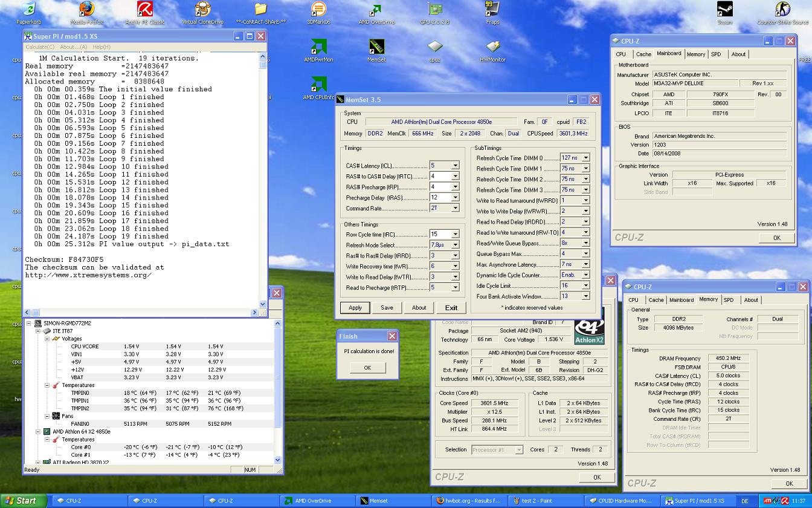Image resolution: width=812 pixels, height=508 pixels.
Task: Click the HWMonitor vertical scroll down arrow
Action: coord(277,460)
